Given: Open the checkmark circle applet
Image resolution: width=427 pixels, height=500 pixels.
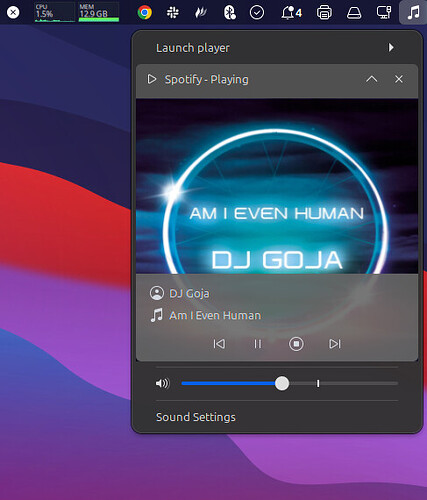Looking at the screenshot, I should (x=257, y=13).
